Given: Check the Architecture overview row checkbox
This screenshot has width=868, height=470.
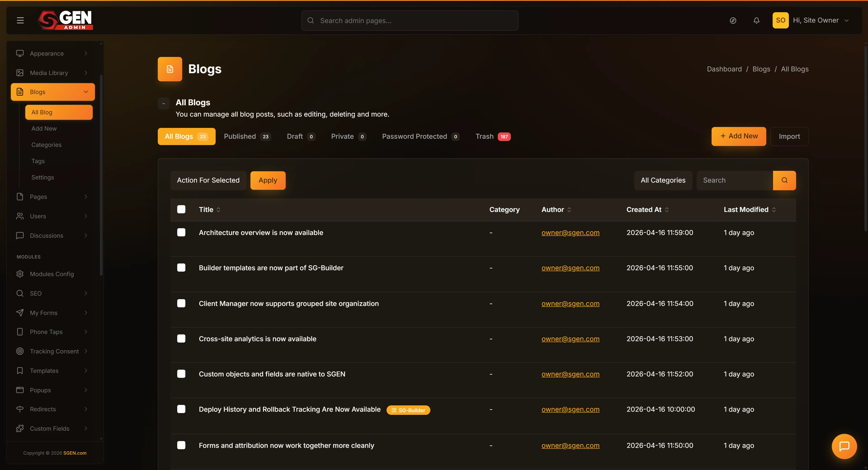Looking at the screenshot, I should [181, 233].
